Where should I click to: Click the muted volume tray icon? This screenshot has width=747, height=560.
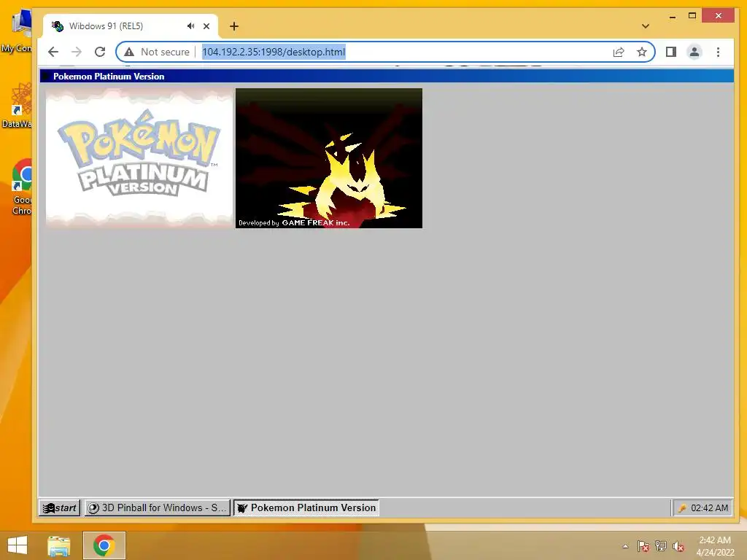[x=678, y=546]
